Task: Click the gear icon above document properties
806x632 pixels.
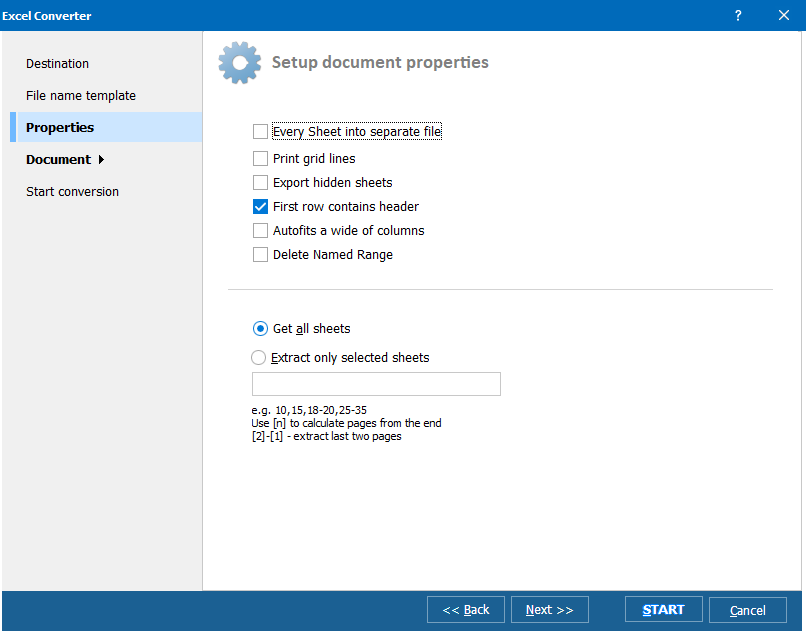Action: click(x=238, y=62)
